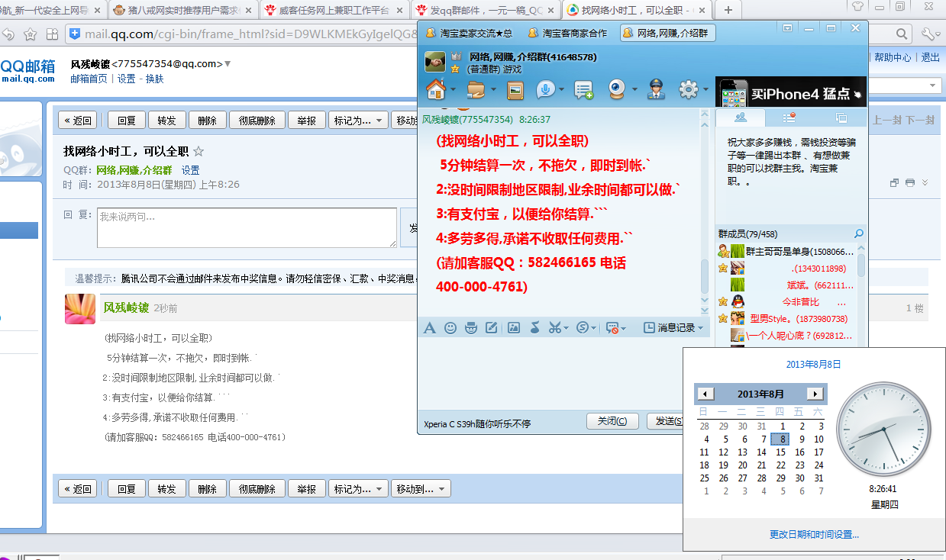Open the 标记为 dropdown menu
The height and width of the screenshot is (560, 946).
pos(357,488)
